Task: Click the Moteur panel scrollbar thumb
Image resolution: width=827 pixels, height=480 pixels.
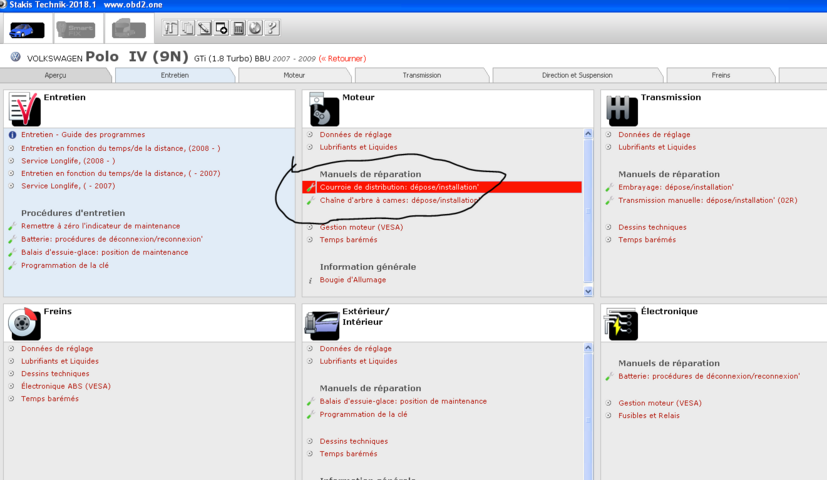Action: [x=588, y=211]
